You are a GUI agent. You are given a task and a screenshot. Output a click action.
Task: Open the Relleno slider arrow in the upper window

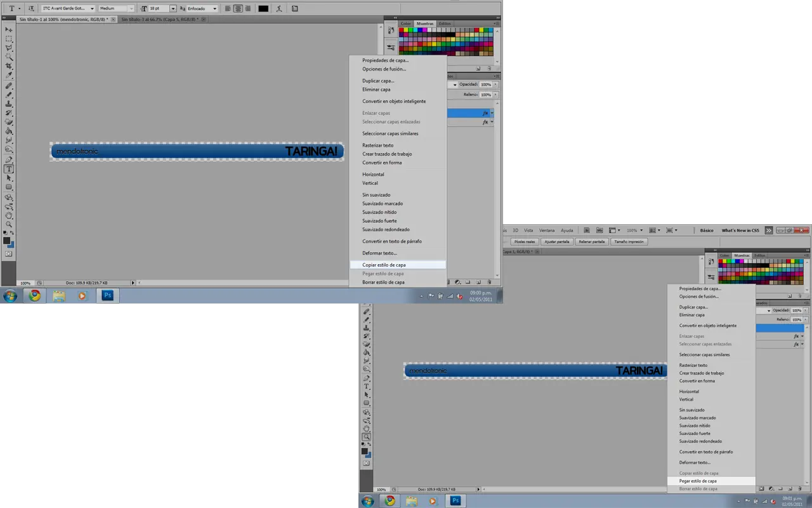(495, 95)
